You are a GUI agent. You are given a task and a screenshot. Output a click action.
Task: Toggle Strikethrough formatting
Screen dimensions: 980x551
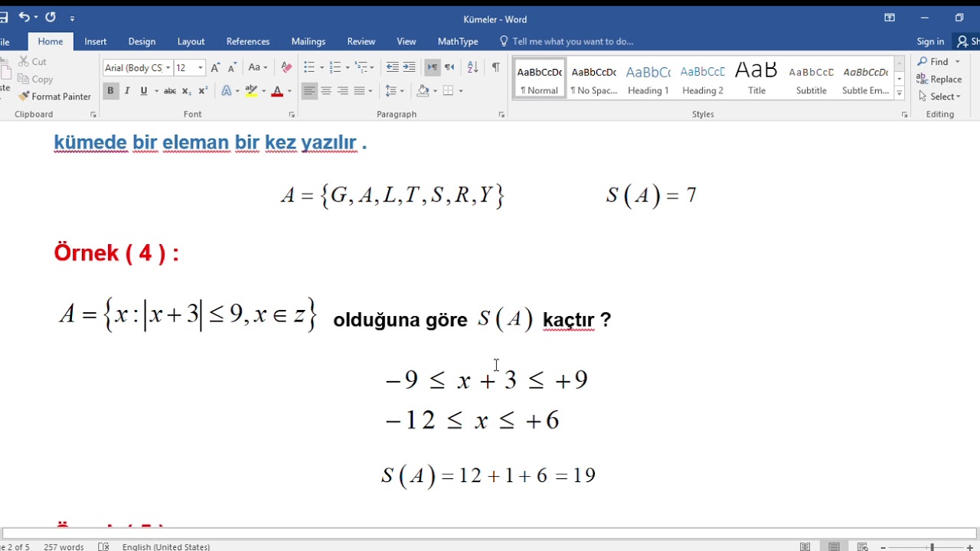click(170, 90)
